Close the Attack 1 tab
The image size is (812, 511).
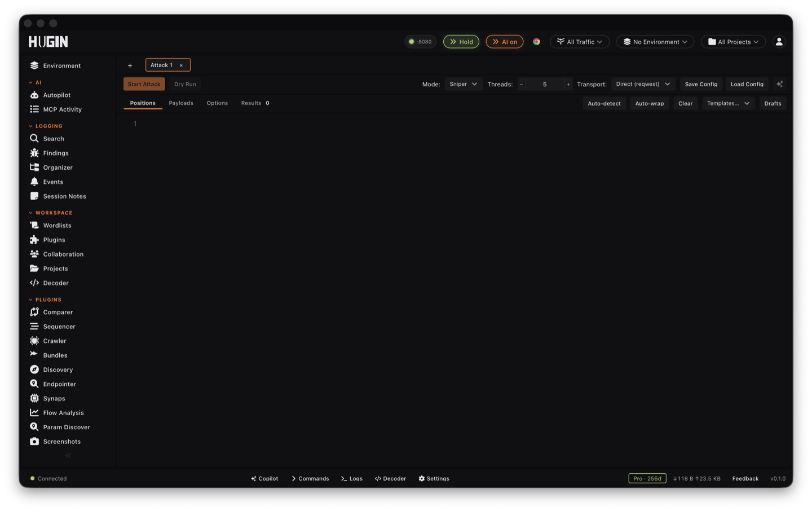pos(181,65)
